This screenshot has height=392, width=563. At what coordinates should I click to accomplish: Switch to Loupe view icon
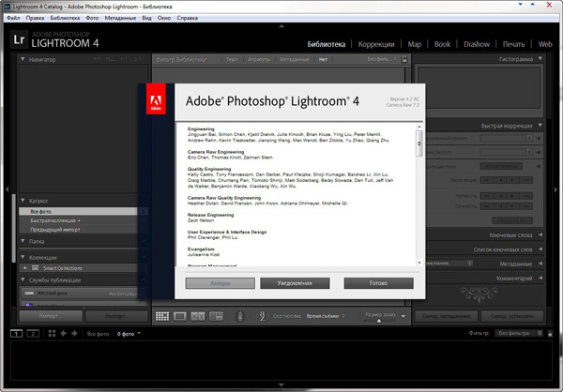click(179, 317)
